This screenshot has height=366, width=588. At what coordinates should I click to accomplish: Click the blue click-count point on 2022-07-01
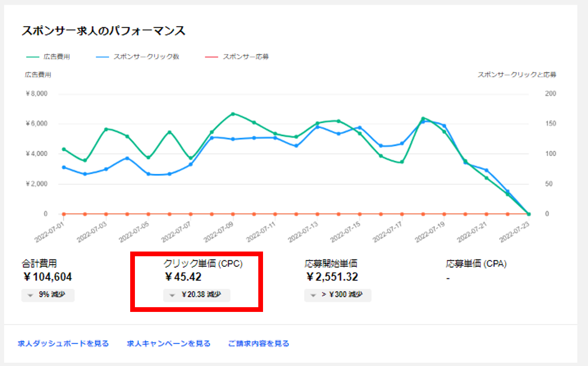click(x=64, y=168)
